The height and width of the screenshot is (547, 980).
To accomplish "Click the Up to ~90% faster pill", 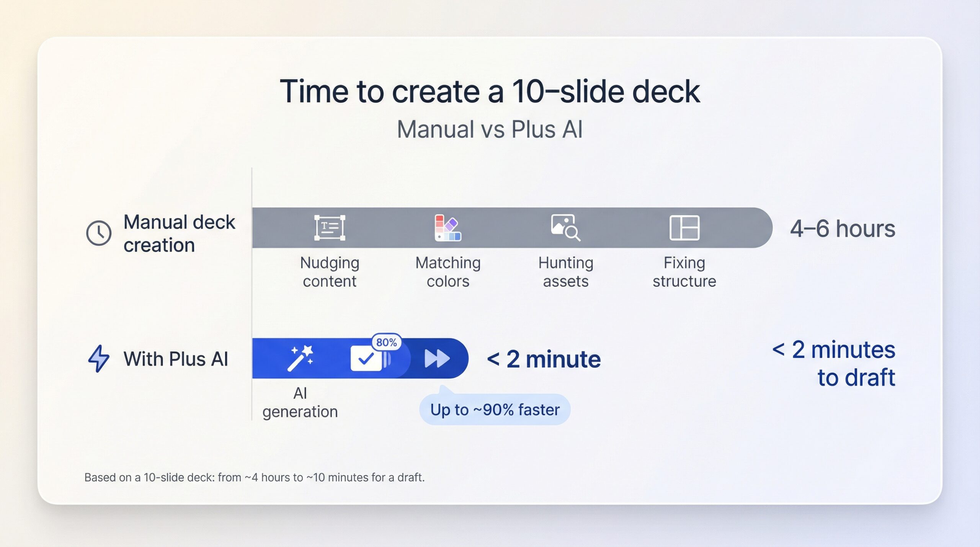I will [495, 410].
